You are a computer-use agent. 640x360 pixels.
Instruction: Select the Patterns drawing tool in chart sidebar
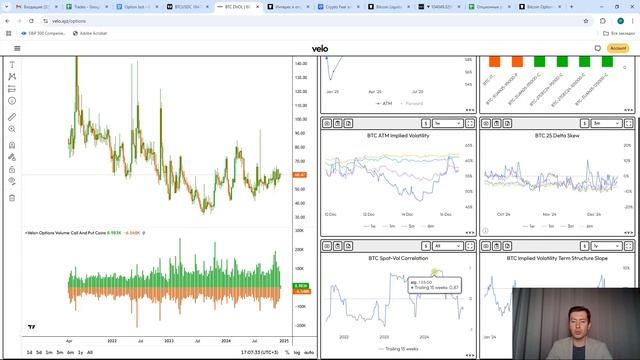tap(12, 77)
